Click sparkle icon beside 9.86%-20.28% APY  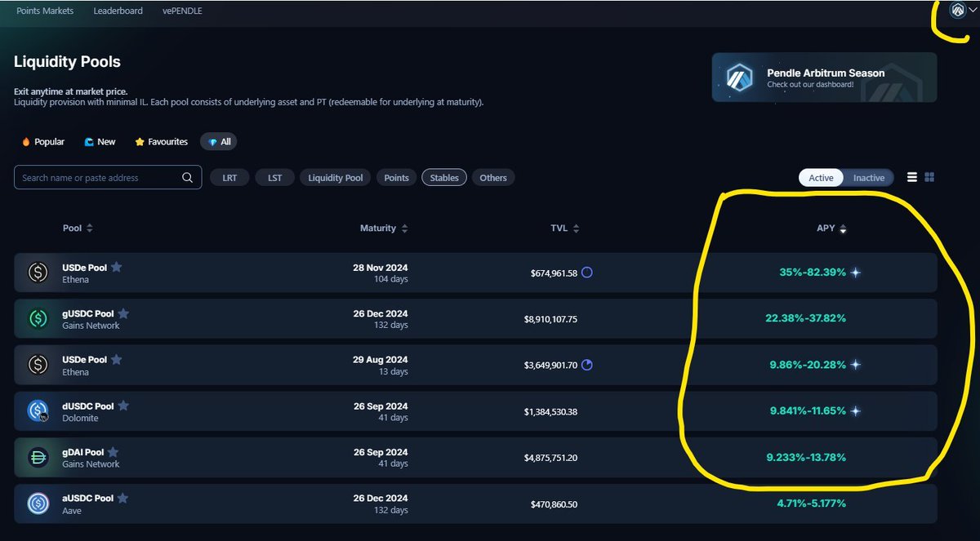point(855,365)
